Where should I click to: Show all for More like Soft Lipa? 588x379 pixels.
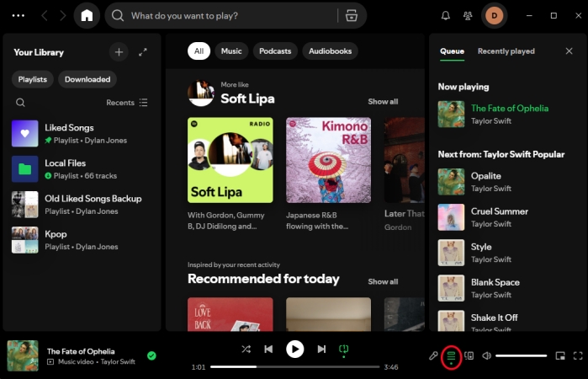383,101
